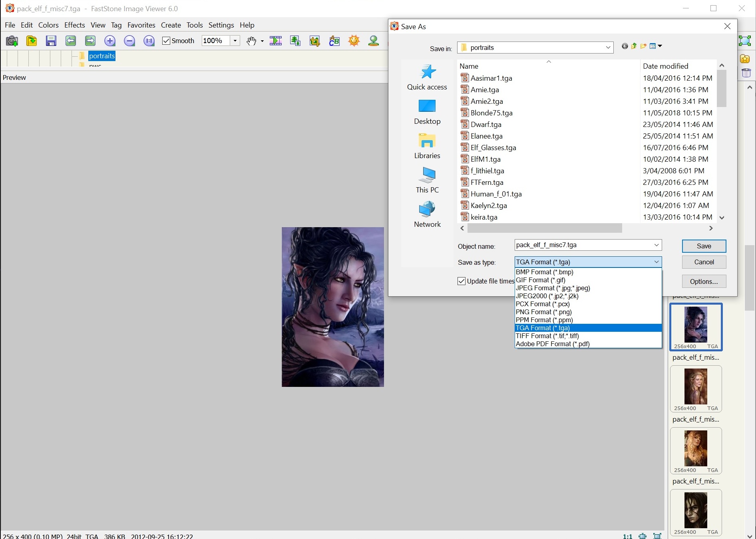Choose TIFF Format (*.tif;*.tiff) option
Viewport: 756px width, 539px height.
point(588,336)
